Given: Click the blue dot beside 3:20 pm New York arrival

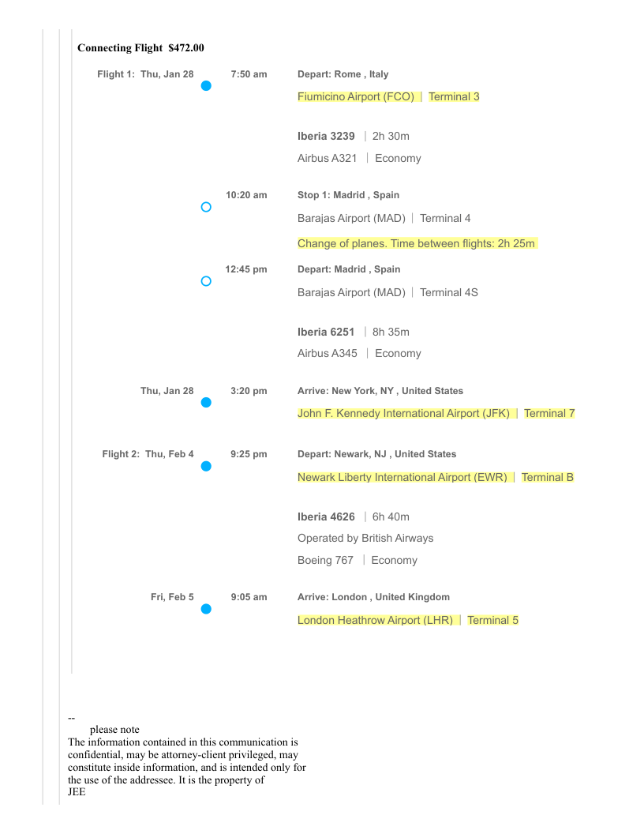Looking at the screenshot, I should click(206, 403).
